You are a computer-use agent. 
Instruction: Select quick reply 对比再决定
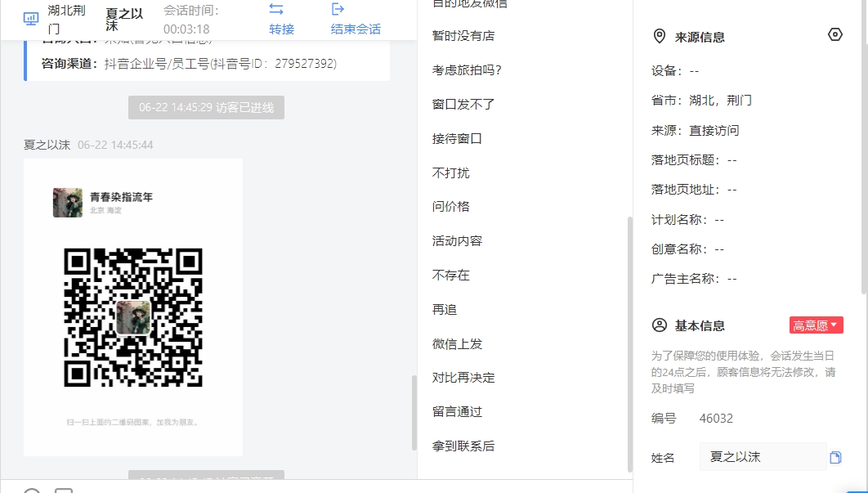tap(463, 378)
